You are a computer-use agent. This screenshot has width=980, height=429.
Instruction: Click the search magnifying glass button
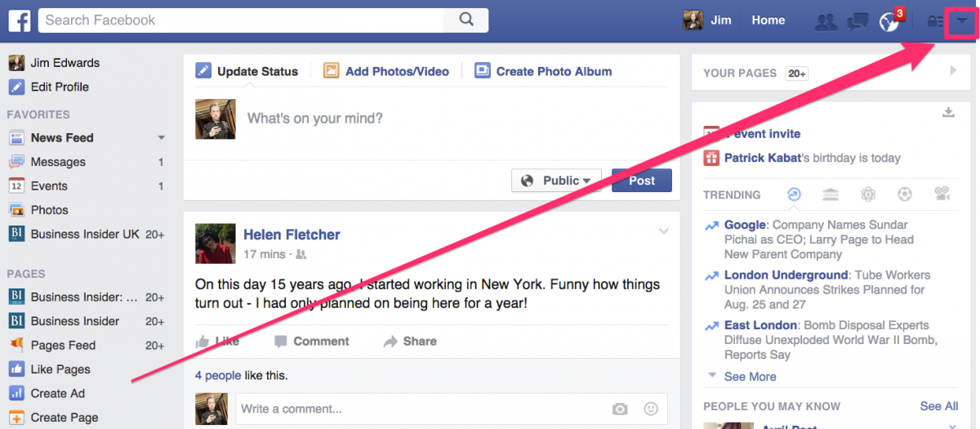click(465, 20)
